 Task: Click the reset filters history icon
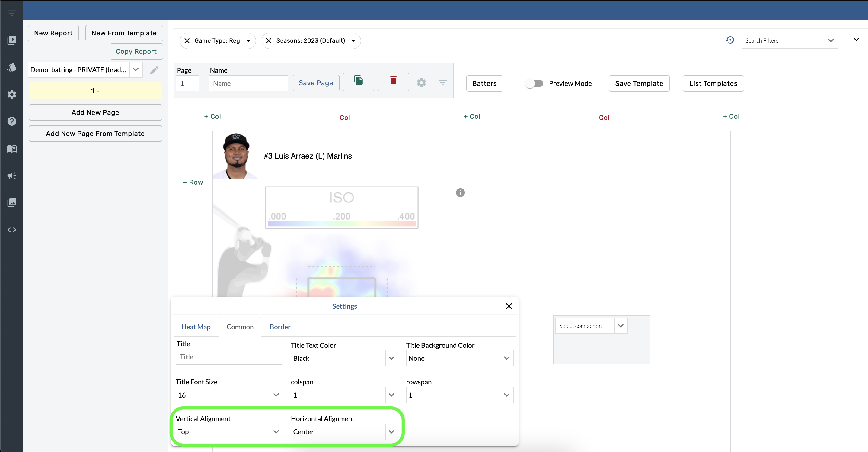[x=730, y=40]
